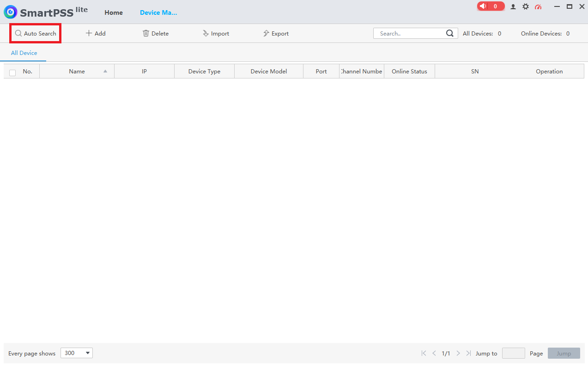Viewport: 588px width, 367px height.
Task: Click the Add device plus icon
Action: 89,33
